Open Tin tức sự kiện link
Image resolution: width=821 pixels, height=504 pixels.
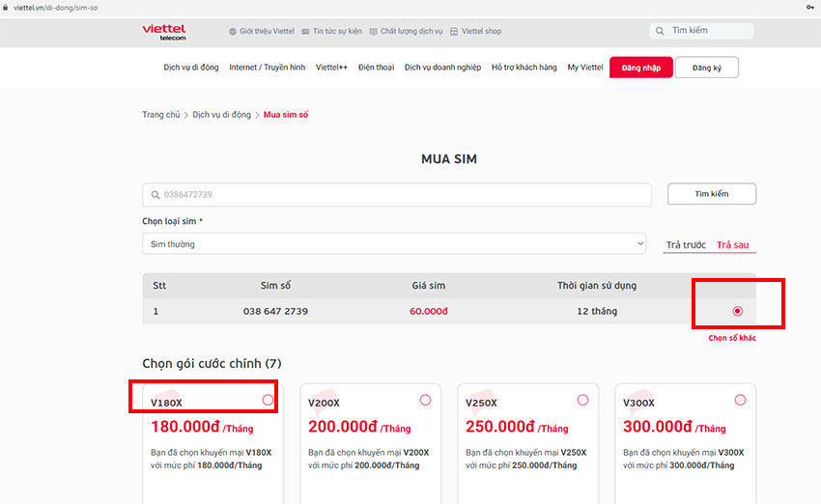point(337,32)
